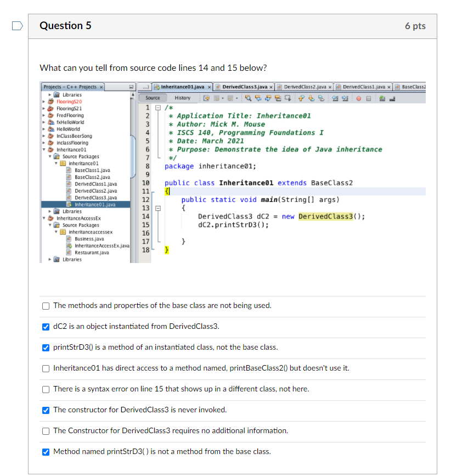Click the Last Edit Location icon in editor toolbar
468x476 pixels.
205,99
